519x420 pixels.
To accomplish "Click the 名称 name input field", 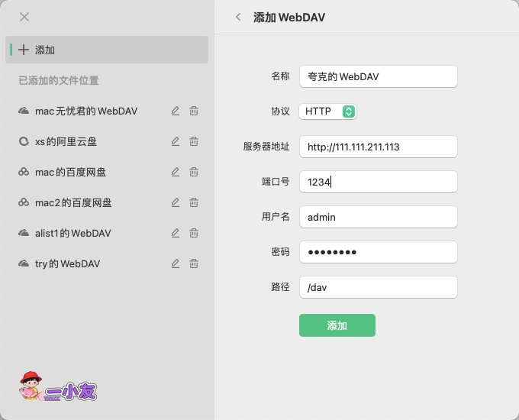I will point(378,76).
